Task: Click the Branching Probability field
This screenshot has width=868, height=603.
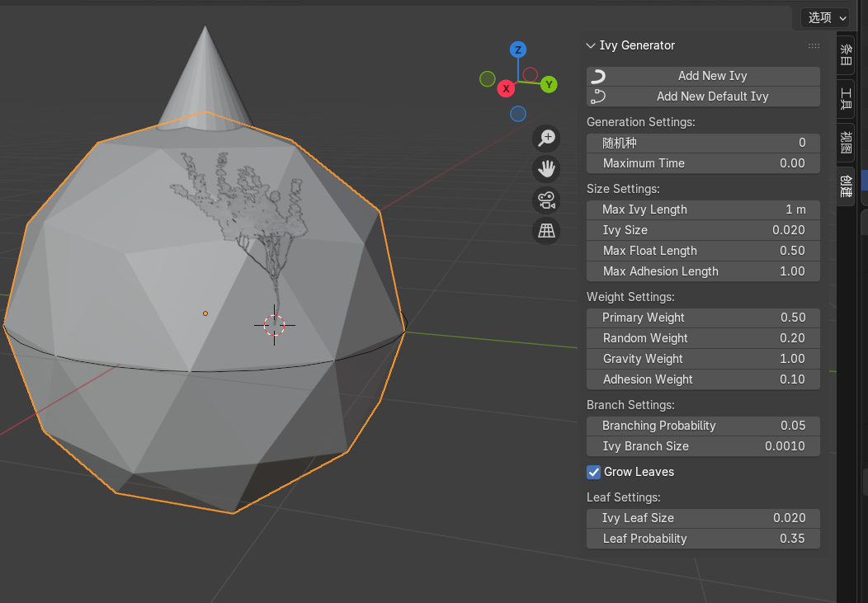Action: pos(703,426)
